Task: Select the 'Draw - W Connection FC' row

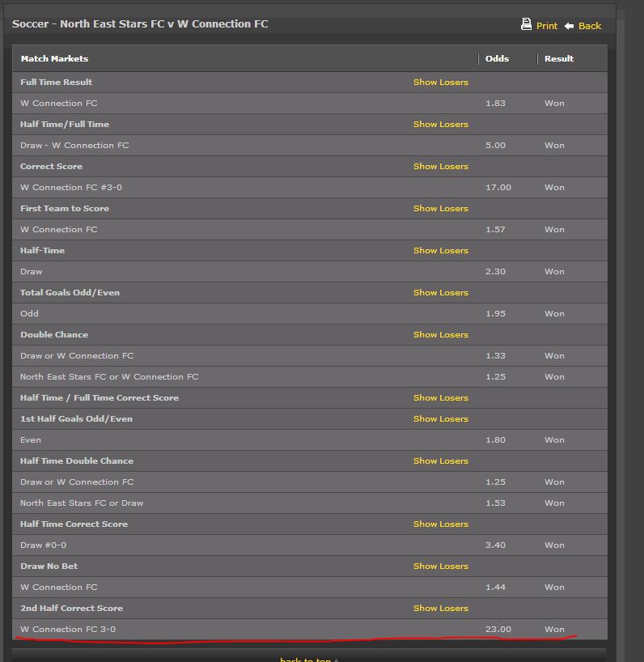Action: [x=310, y=145]
